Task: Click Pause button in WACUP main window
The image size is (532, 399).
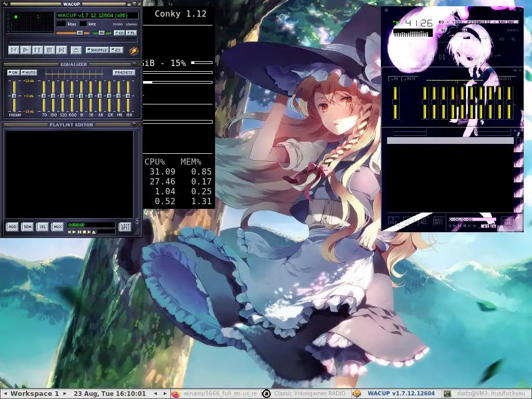Action: 37,50
